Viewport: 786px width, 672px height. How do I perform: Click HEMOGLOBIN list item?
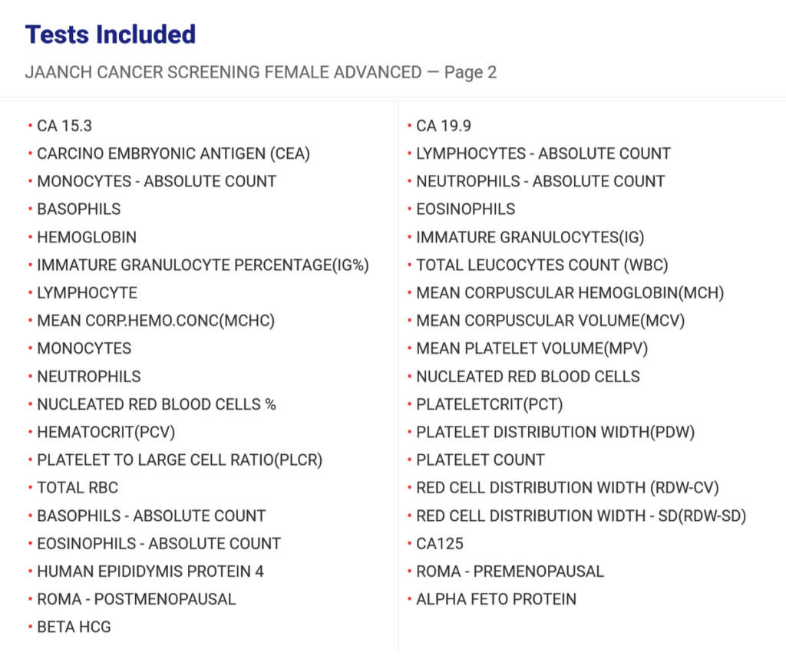pyautogui.click(x=87, y=237)
